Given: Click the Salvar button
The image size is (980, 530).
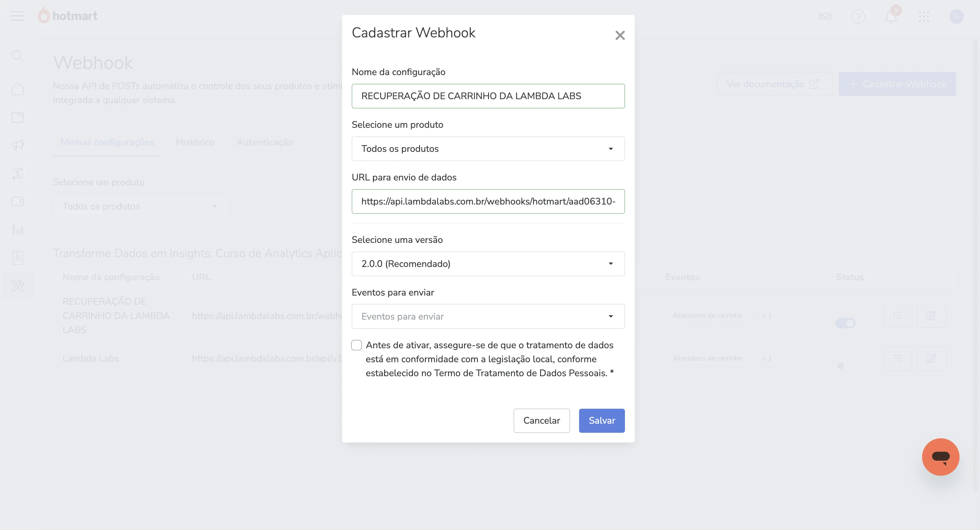Looking at the screenshot, I should (602, 420).
